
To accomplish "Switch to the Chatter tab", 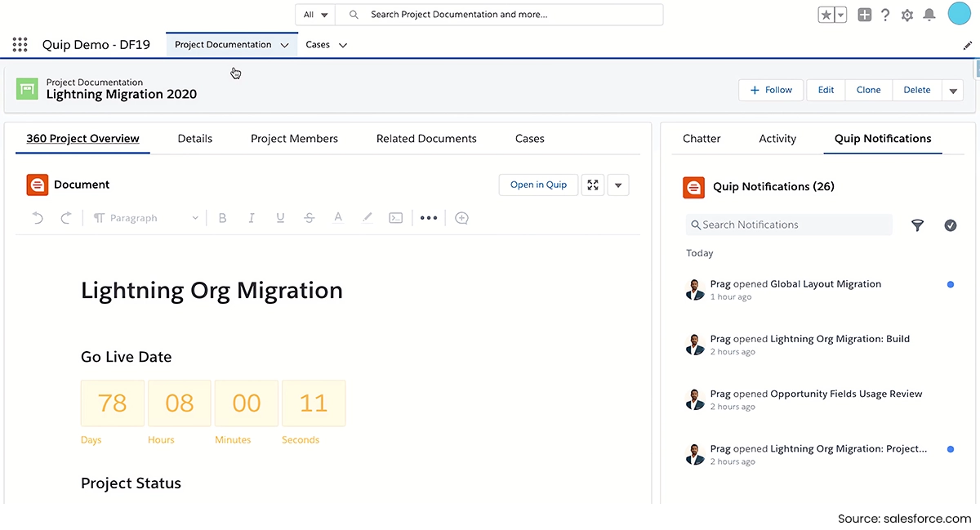I will pyautogui.click(x=702, y=139).
